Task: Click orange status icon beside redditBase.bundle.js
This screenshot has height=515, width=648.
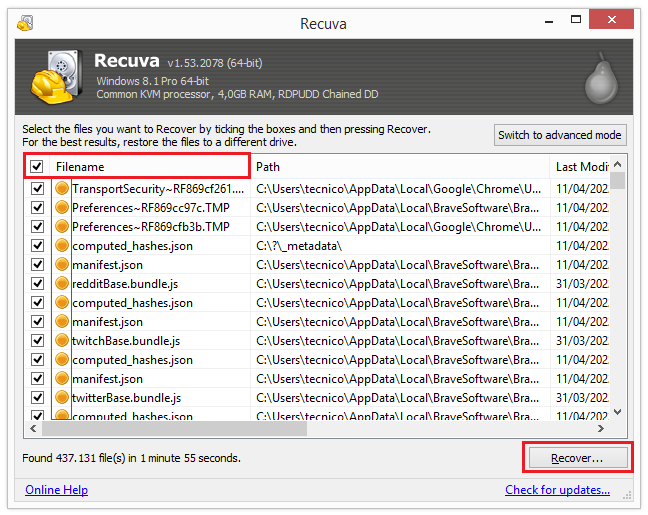Action: click(62, 284)
